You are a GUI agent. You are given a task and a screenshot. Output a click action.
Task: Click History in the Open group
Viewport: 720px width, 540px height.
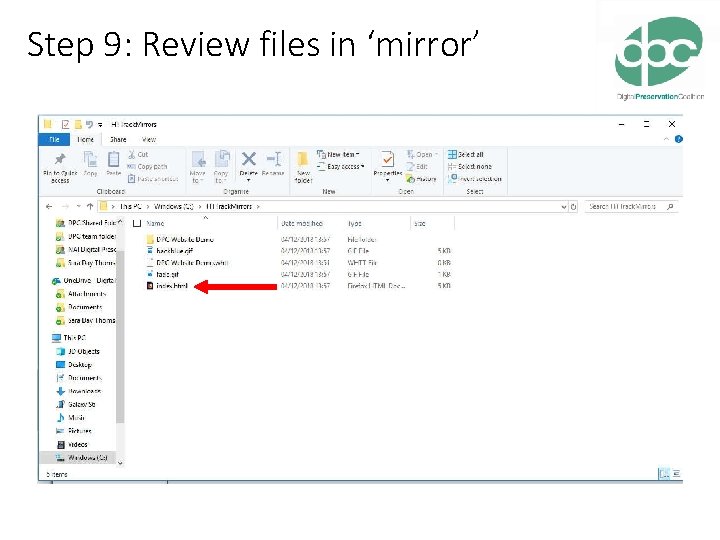[x=421, y=179]
